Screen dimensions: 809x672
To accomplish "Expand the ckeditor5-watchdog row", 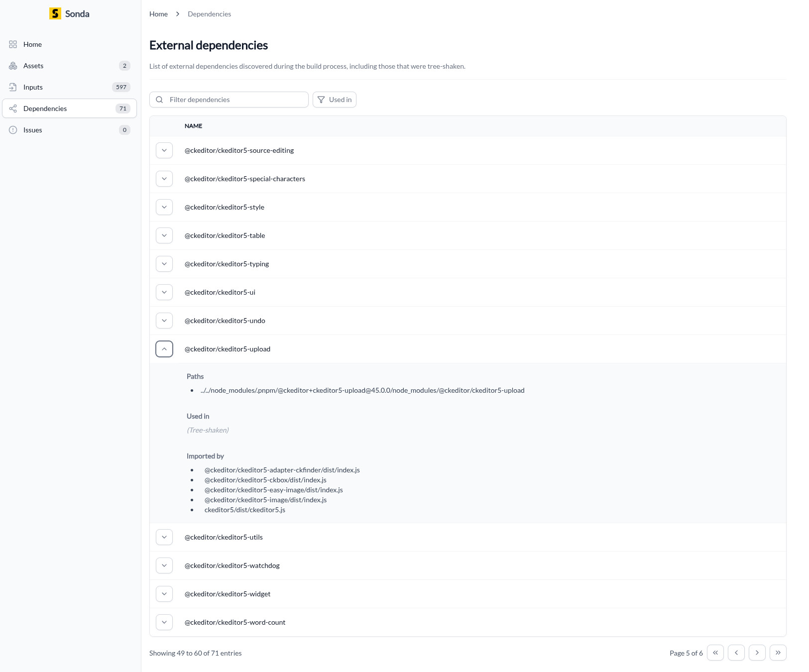I will pos(164,565).
